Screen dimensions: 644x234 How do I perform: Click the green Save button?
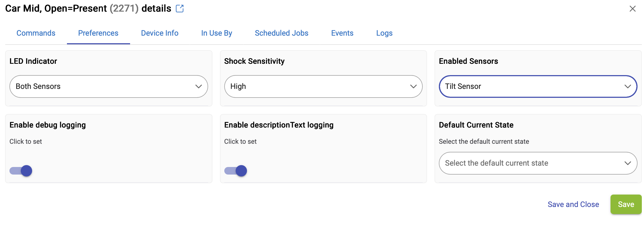coord(626,204)
